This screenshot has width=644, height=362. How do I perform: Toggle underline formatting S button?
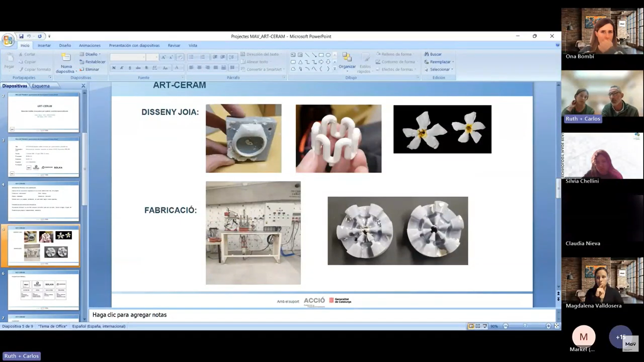[130, 68]
